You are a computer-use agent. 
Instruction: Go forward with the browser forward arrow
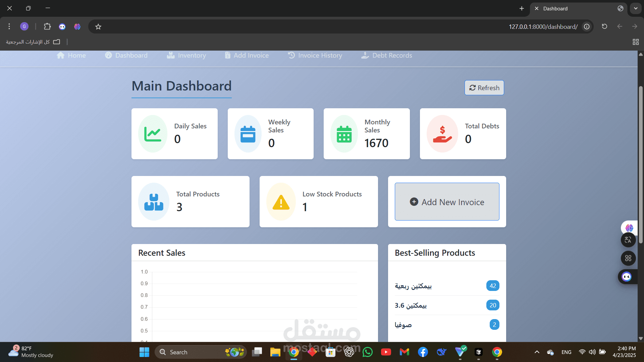tap(635, 26)
